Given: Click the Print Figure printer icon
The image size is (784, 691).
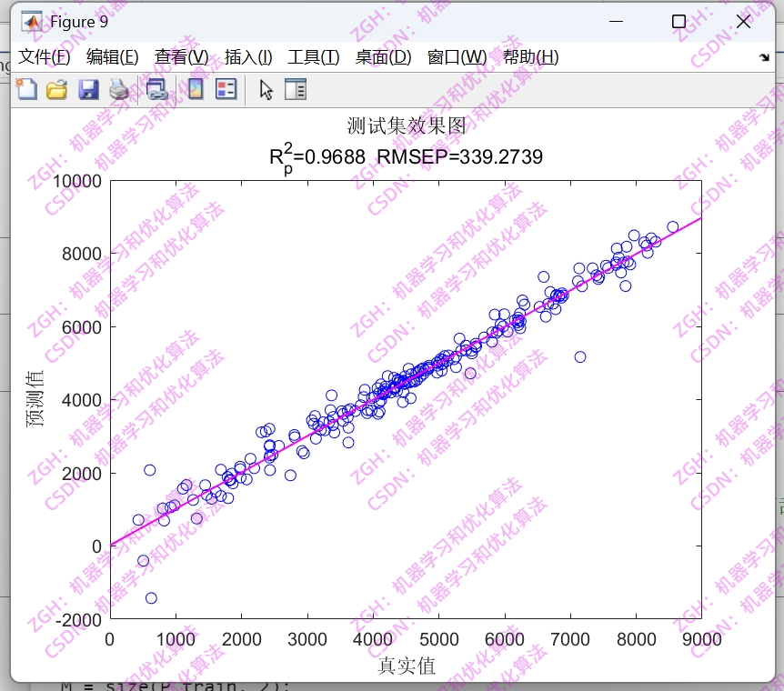Looking at the screenshot, I should point(119,90).
